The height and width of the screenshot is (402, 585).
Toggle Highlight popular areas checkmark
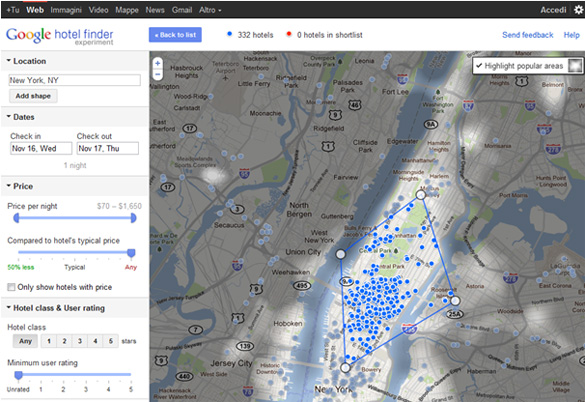coord(479,66)
